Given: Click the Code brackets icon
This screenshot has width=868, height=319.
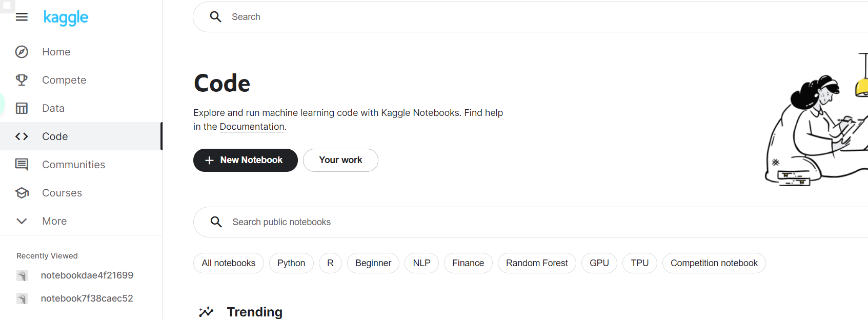Looking at the screenshot, I should [22, 136].
